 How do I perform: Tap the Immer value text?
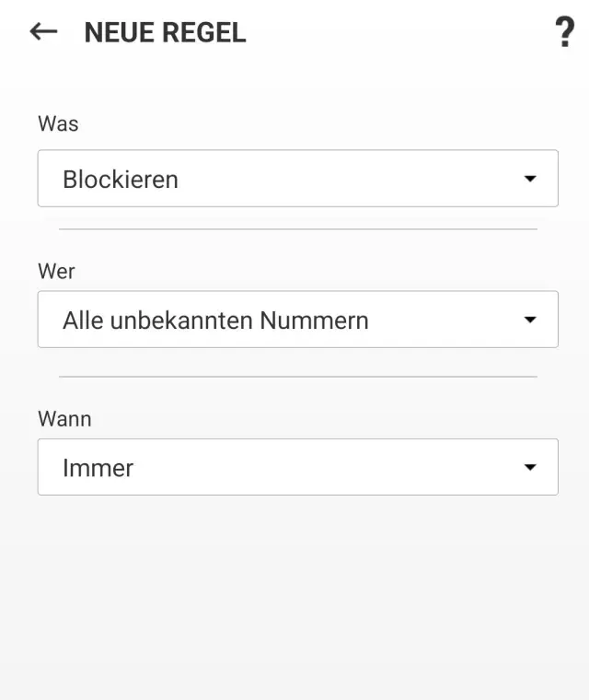pyautogui.click(x=98, y=468)
